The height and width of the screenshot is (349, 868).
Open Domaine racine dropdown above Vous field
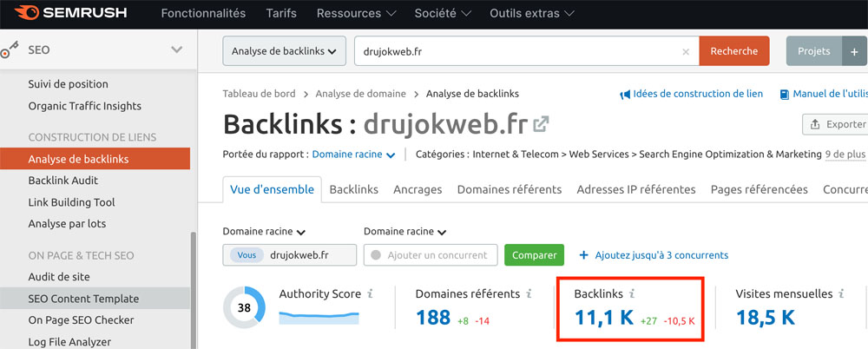click(264, 232)
